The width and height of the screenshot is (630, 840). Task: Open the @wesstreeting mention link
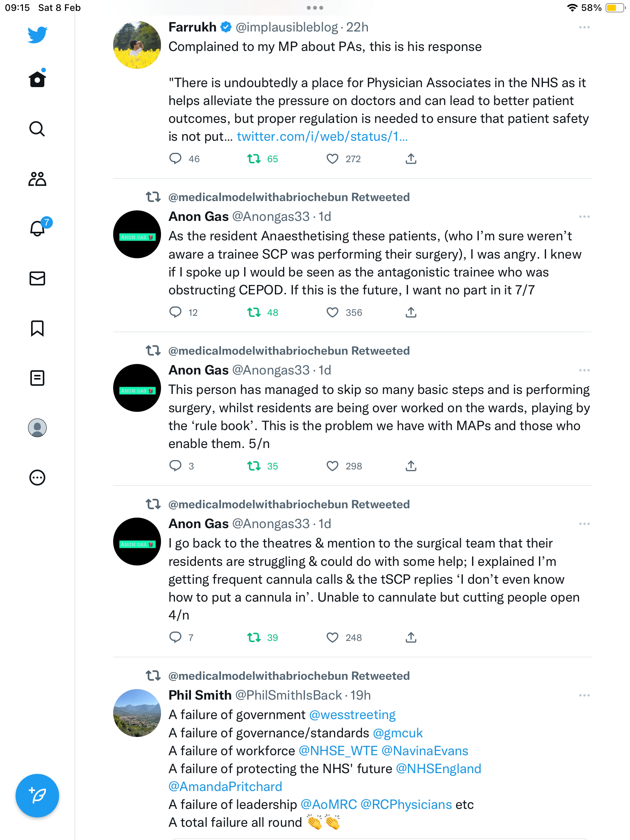pyautogui.click(x=352, y=715)
